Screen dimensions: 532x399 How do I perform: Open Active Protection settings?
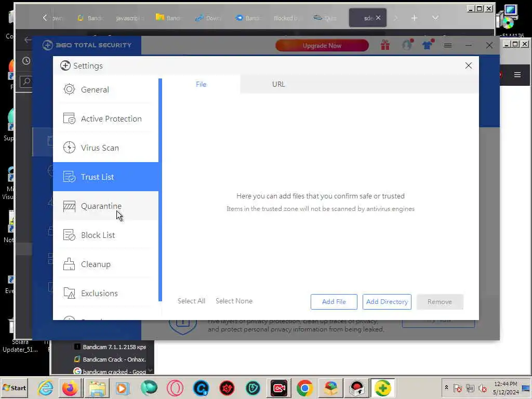[x=105, y=119]
